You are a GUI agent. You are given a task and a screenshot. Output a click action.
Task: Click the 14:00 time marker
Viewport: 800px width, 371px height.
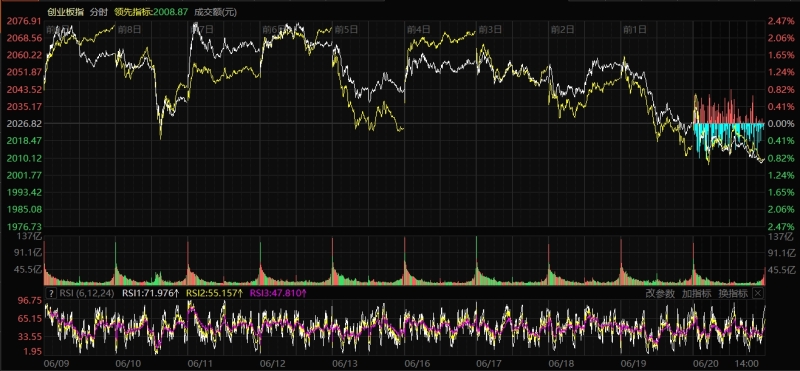748,363
